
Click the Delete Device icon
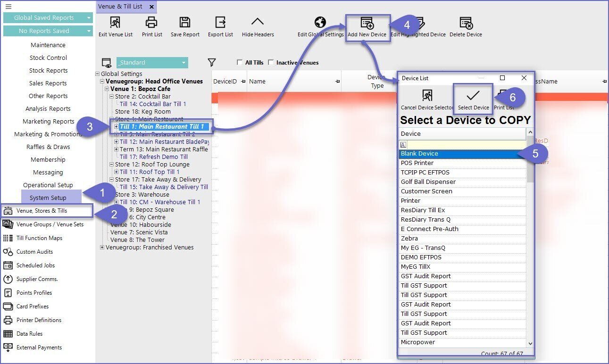pos(466,23)
